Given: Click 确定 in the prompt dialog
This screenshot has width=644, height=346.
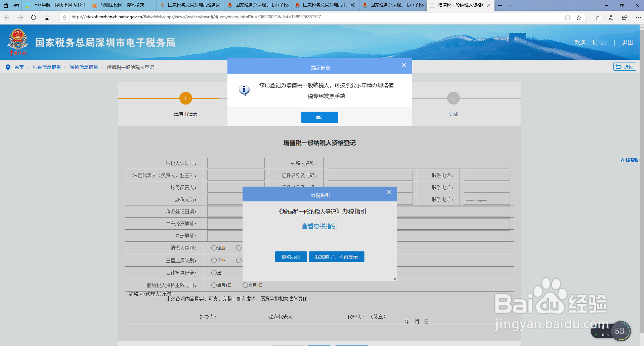Looking at the screenshot, I should point(319,117).
